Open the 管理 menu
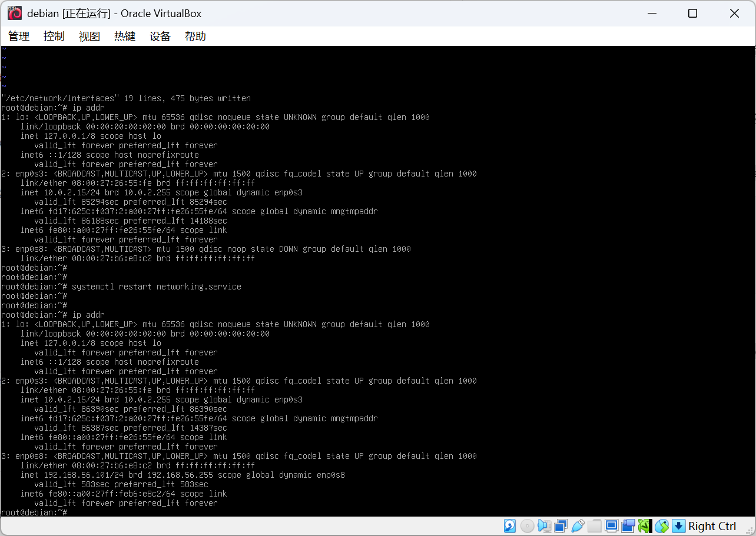 point(19,36)
